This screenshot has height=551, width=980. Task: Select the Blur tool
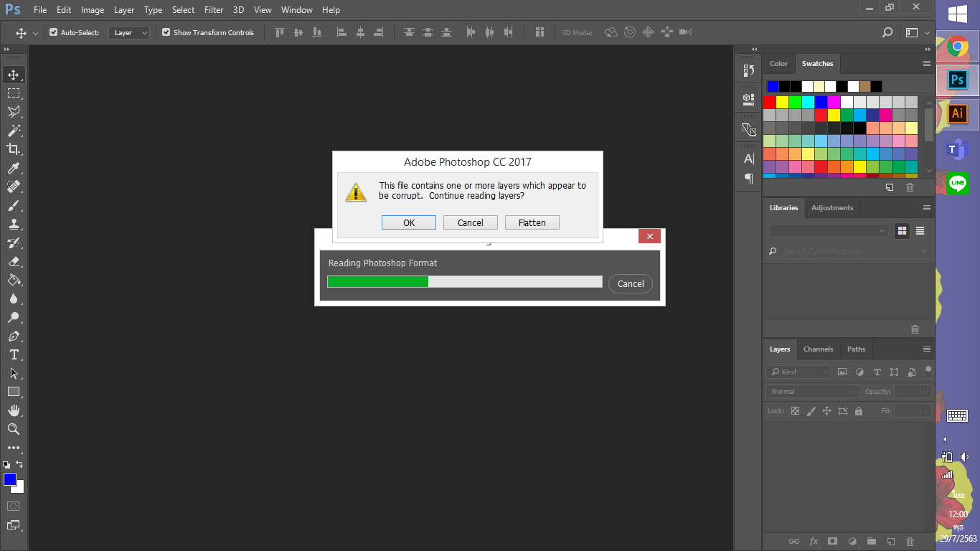tap(14, 298)
